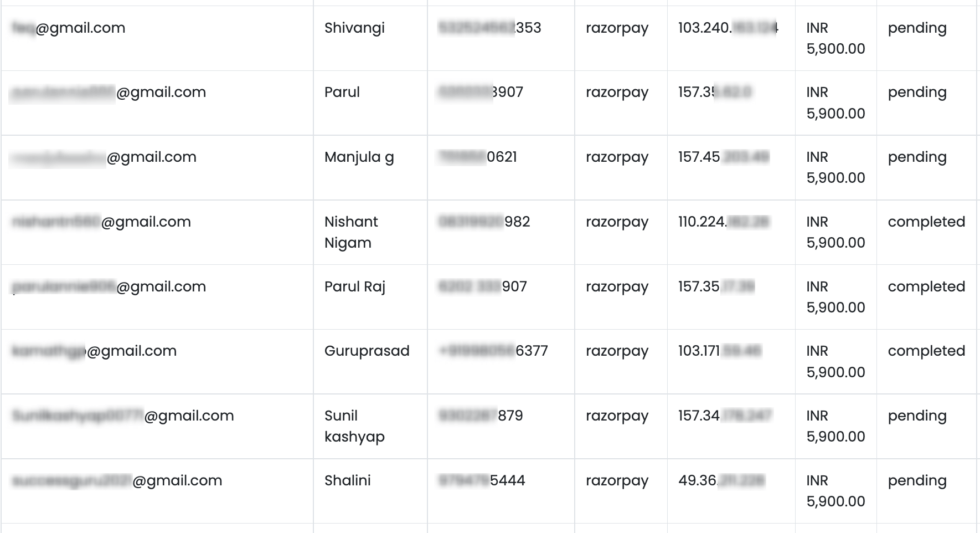The height and width of the screenshot is (533, 980).
Task: Click the pending status in Shalini's row
Action: click(917, 480)
